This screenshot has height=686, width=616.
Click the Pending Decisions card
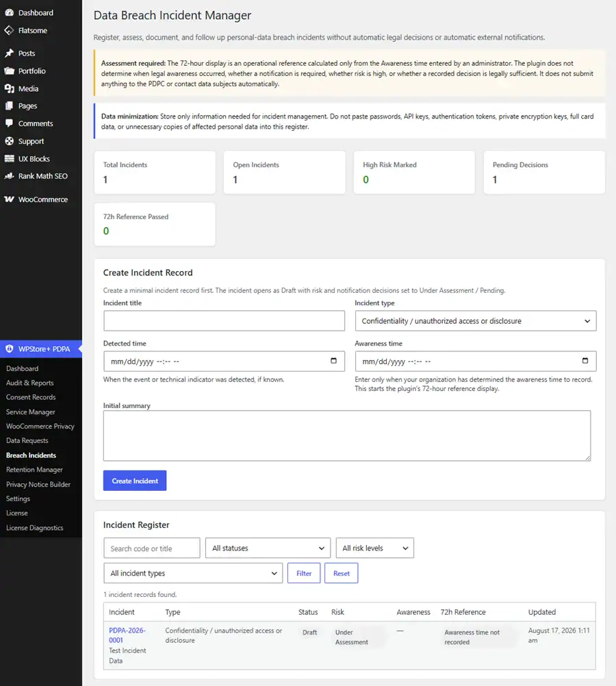click(544, 173)
